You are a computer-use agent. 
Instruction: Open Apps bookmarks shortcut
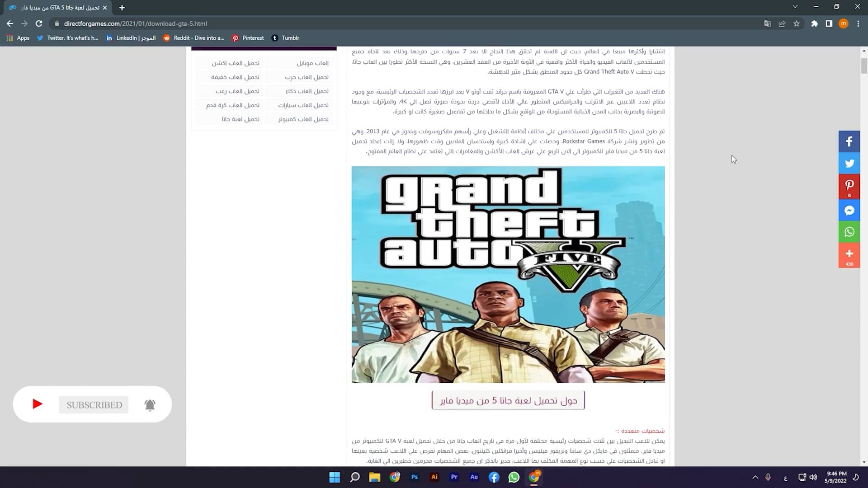tap(18, 38)
